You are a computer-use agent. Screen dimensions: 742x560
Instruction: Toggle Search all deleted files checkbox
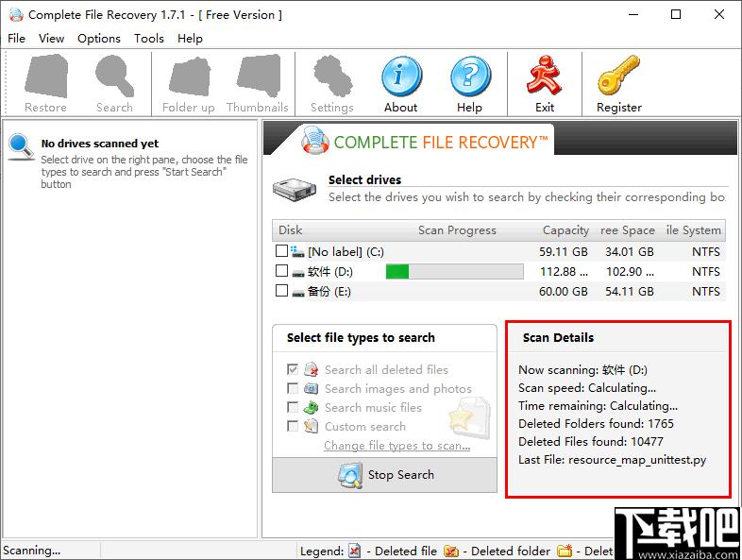[293, 369]
